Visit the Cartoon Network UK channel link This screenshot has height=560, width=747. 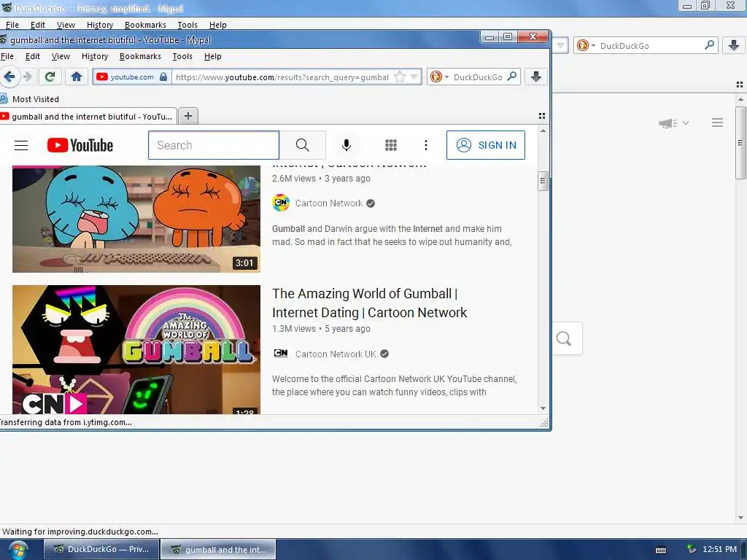pos(336,354)
